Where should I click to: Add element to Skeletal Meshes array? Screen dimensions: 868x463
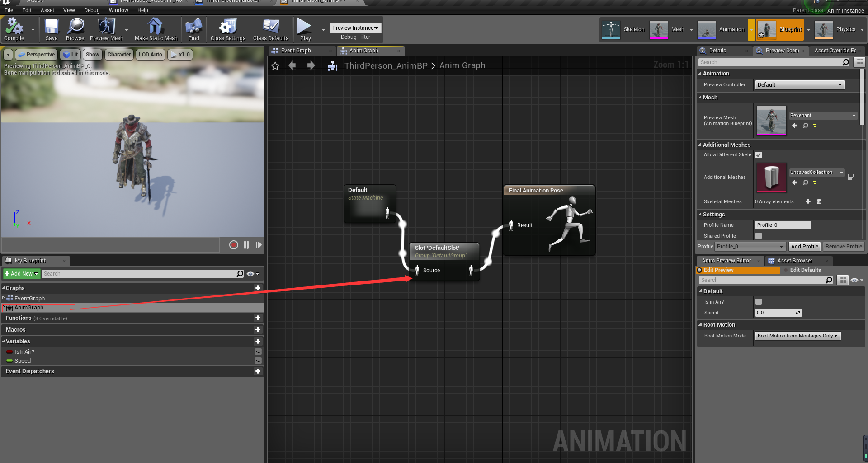808,201
